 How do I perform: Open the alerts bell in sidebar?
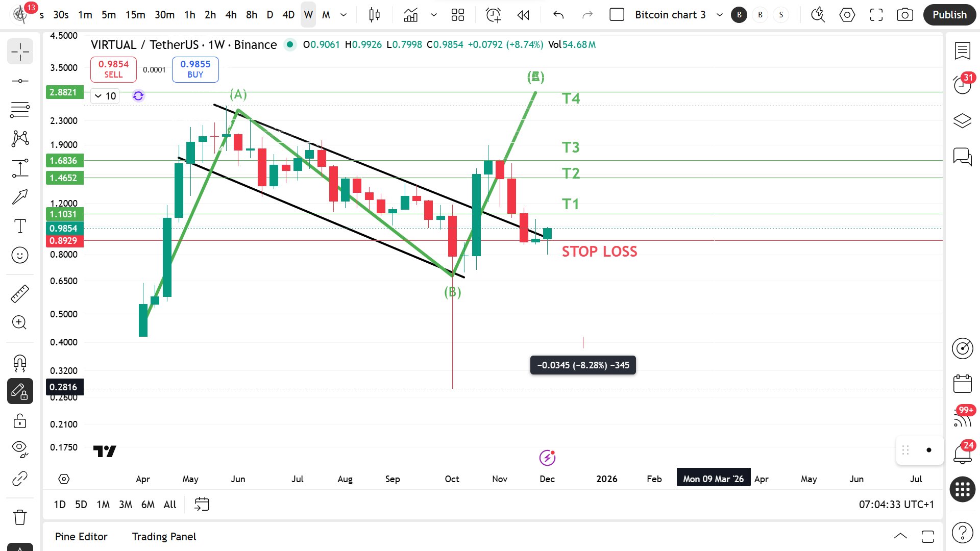[x=962, y=453]
